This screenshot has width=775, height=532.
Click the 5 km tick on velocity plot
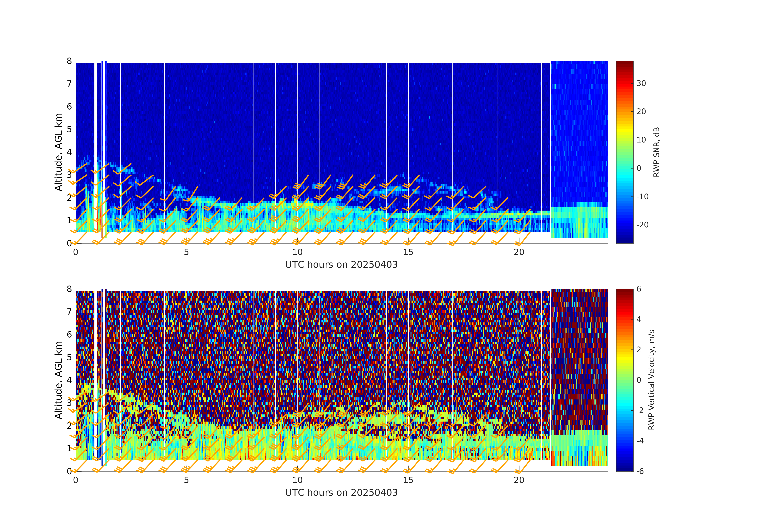[x=69, y=357]
